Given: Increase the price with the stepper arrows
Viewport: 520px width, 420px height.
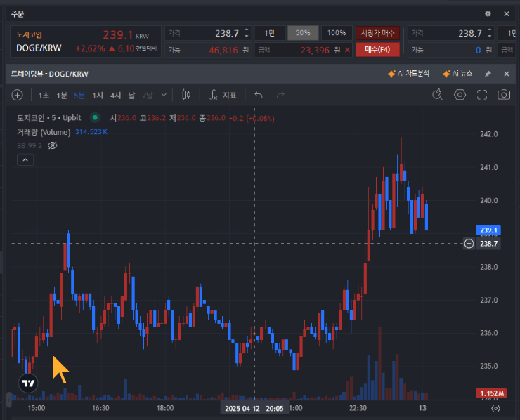Looking at the screenshot, I should (x=245, y=30).
